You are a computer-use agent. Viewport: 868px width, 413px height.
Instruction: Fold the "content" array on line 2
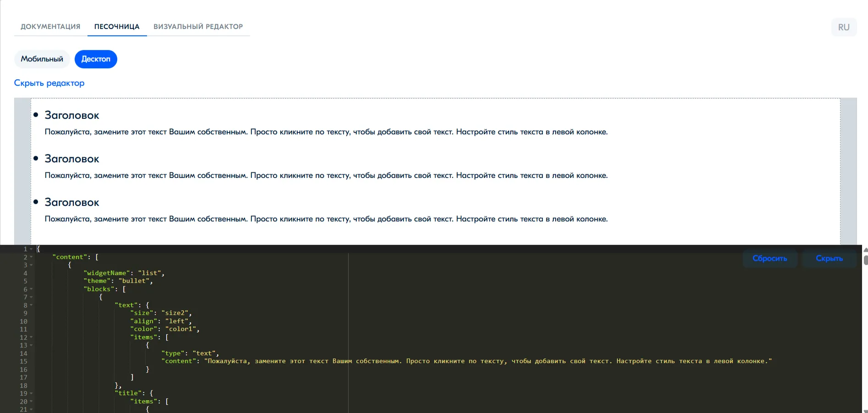pyautogui.click(x=31, y=257)
